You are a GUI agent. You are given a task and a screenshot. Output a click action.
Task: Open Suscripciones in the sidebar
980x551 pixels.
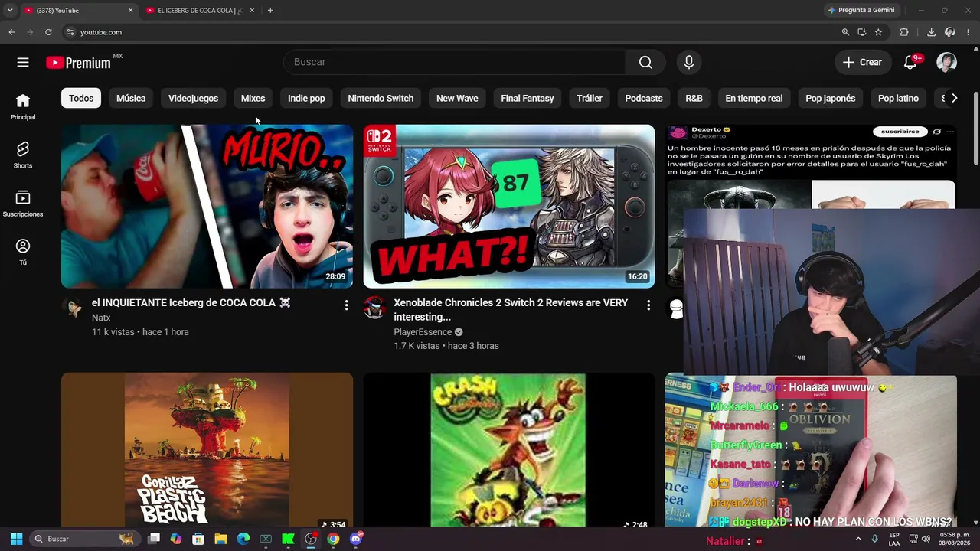coord(23,204)
